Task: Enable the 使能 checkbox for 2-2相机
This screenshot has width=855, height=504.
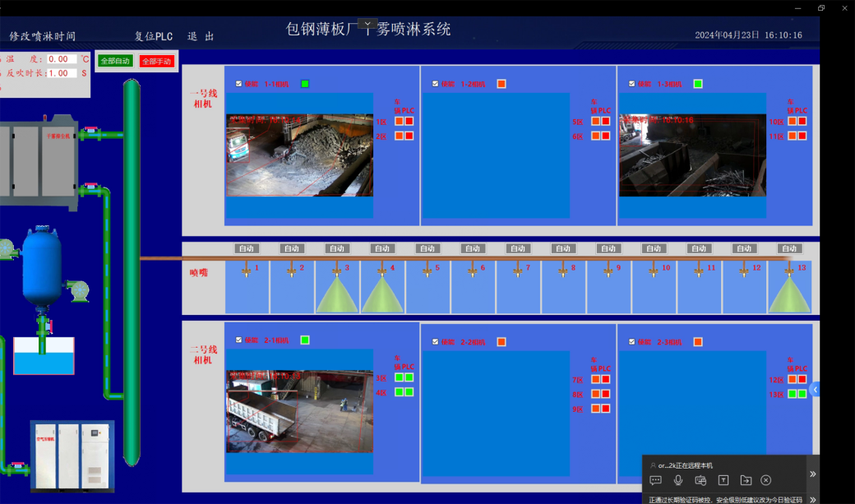Action: click(x=436, y=340)
